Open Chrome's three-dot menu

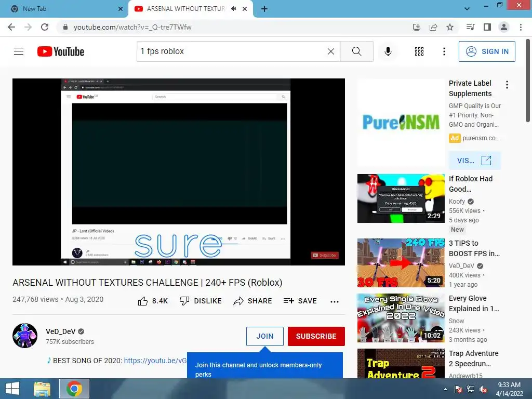[521, 27]
